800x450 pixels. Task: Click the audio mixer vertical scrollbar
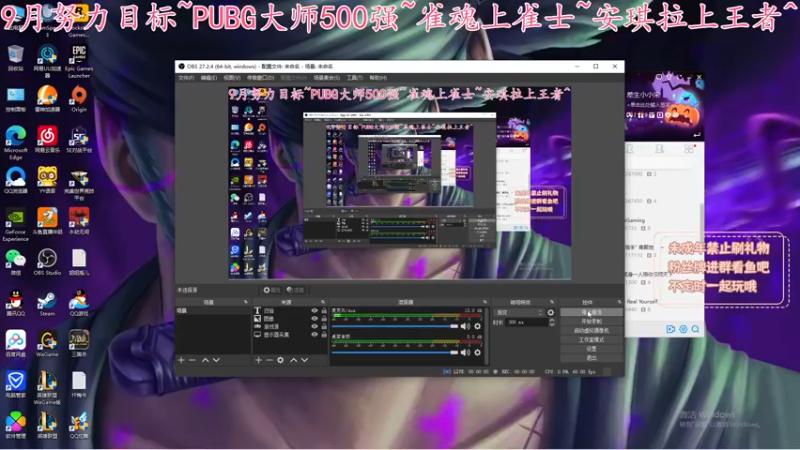coord(487,336)
